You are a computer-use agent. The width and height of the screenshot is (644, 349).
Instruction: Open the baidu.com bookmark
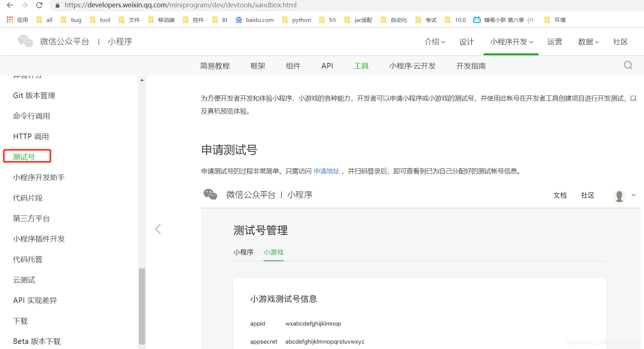click(x=255, y=20)
